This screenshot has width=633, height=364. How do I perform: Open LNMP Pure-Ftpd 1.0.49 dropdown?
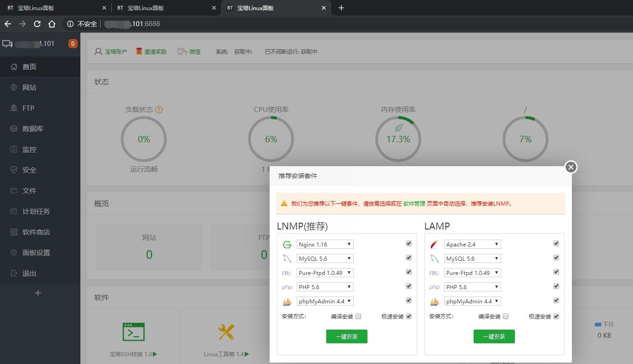325,273
